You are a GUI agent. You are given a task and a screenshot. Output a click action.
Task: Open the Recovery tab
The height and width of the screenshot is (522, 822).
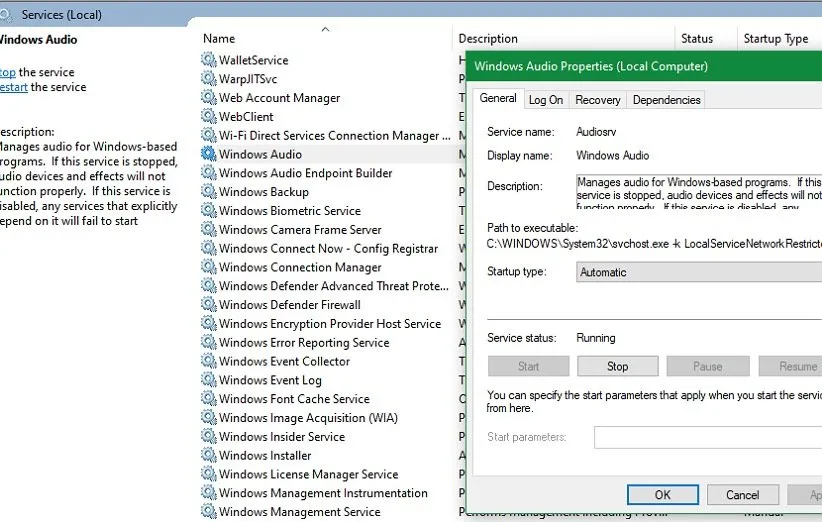pos(598,100)
